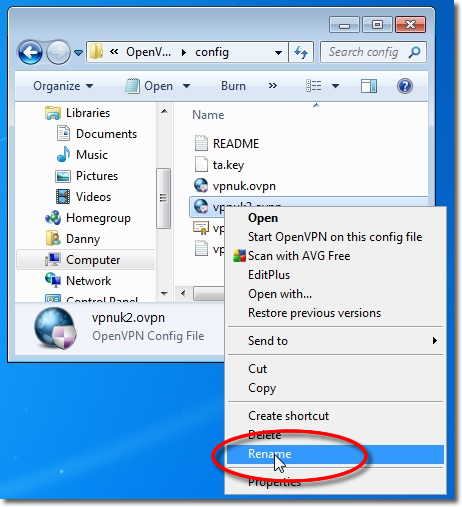This screenshot has width=462, height=507.
Task: Select the vpnuk.ovpn file icon
Action: [201, 185]
